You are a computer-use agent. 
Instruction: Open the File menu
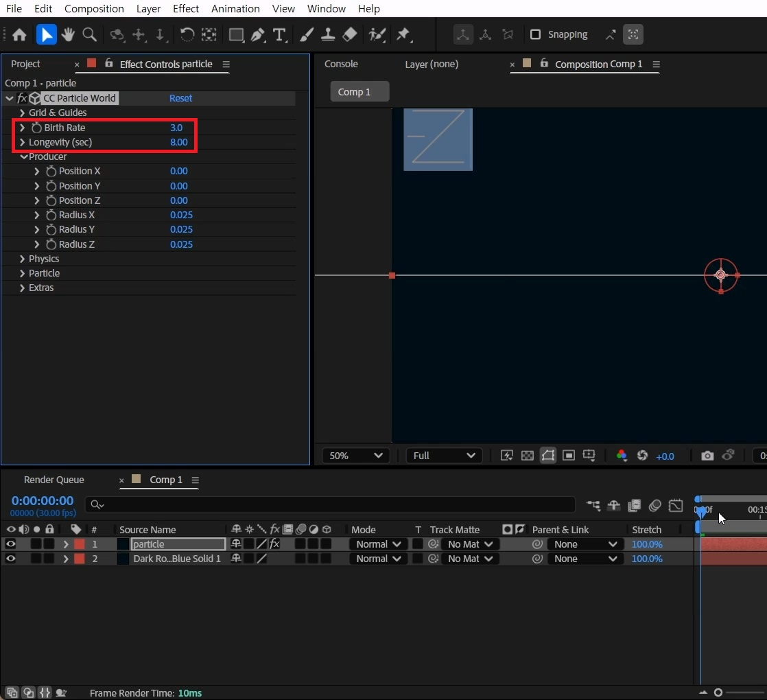14,9
